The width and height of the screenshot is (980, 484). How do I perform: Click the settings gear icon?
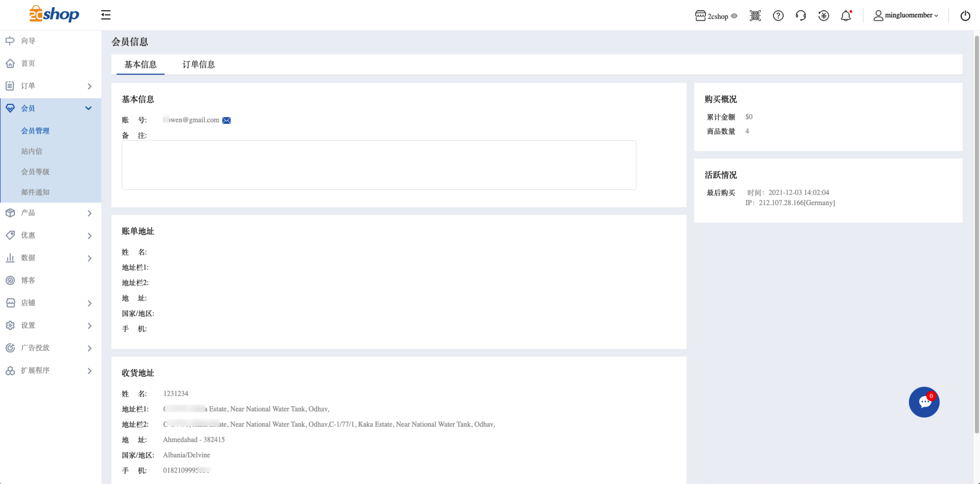pos(10,325)
